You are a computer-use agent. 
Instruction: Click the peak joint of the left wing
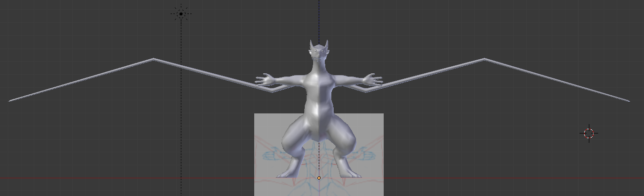click(x=153, y=59)
